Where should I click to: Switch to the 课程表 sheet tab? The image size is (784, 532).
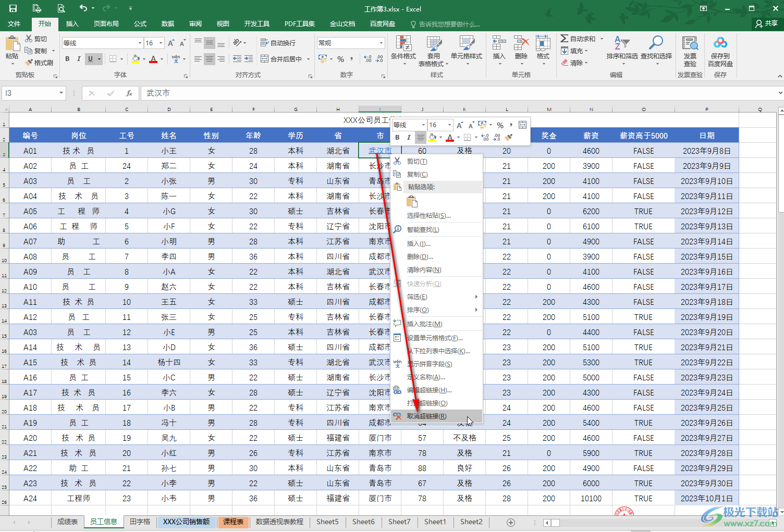tap(233, 522)
